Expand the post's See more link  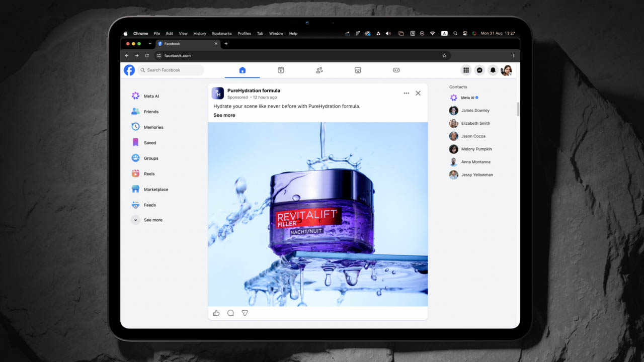tap(224, 115)
